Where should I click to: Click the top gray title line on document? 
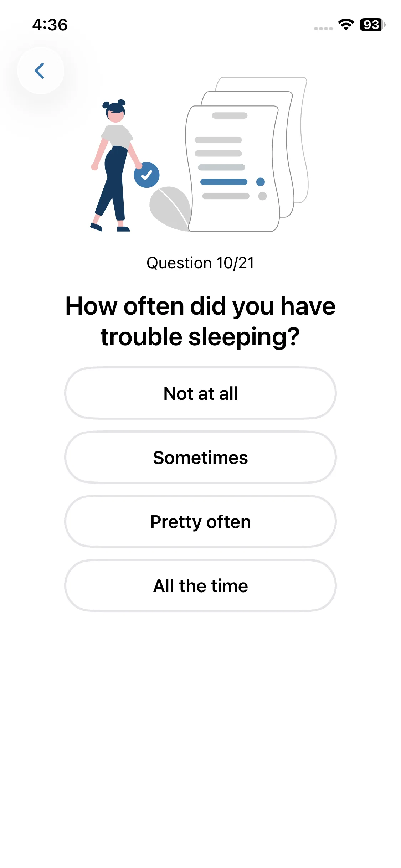[230, 115]
